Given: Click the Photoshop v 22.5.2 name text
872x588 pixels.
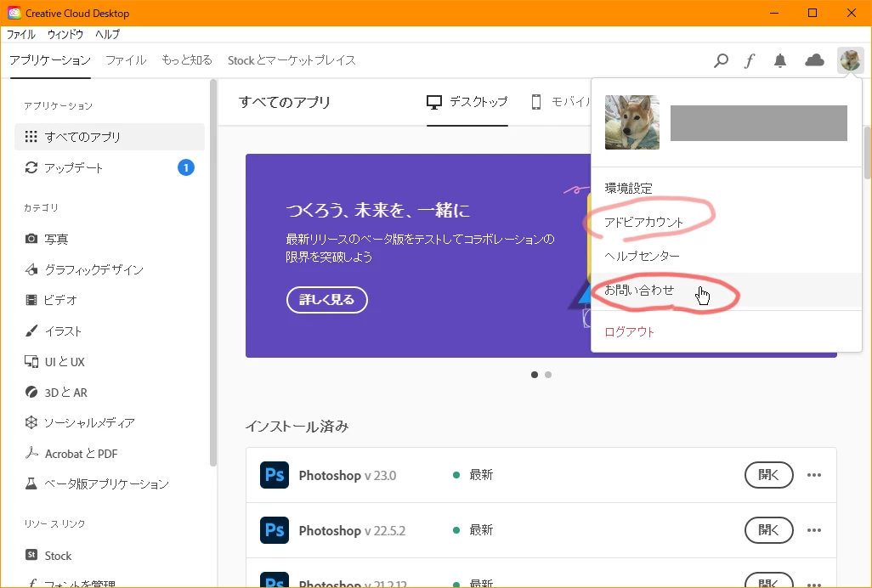Looking at the screenshot, I should coord(352,531).
